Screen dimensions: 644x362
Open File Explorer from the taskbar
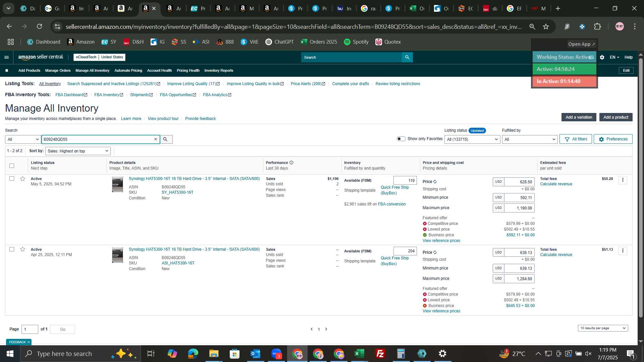pos(214,354)
